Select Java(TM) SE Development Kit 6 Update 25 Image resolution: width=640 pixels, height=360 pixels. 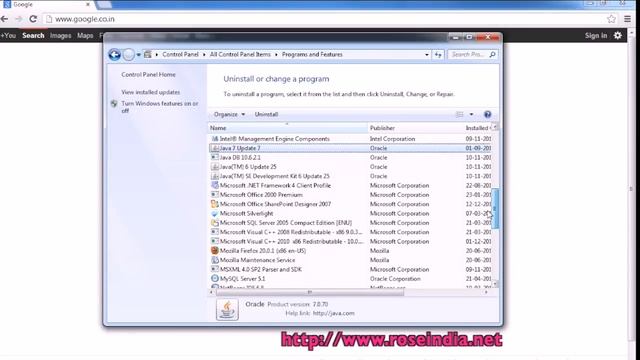[x=351, y=176]
